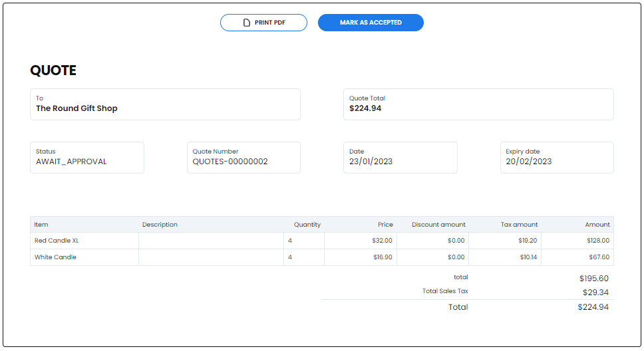Mark the quote as accepted
Viewport: 644px width, 351px height.
pos(371,23)
